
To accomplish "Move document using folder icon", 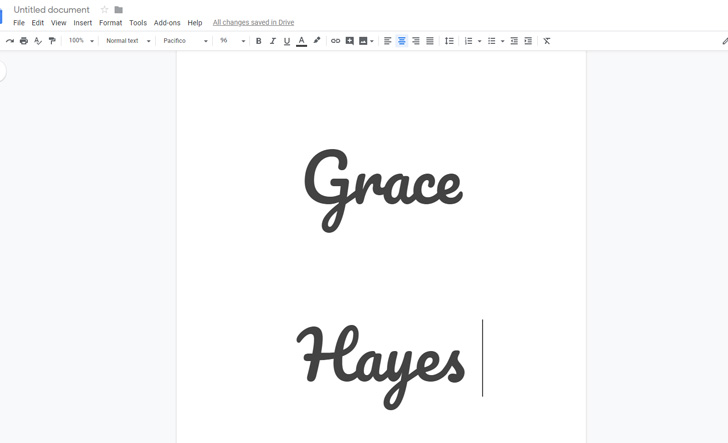I will click(118, 9).
